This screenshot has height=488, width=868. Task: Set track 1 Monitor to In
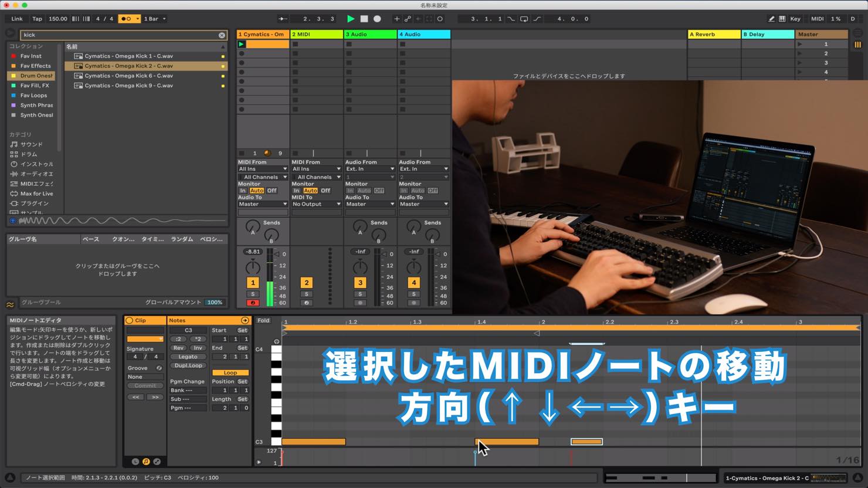[x=243, y=191]
